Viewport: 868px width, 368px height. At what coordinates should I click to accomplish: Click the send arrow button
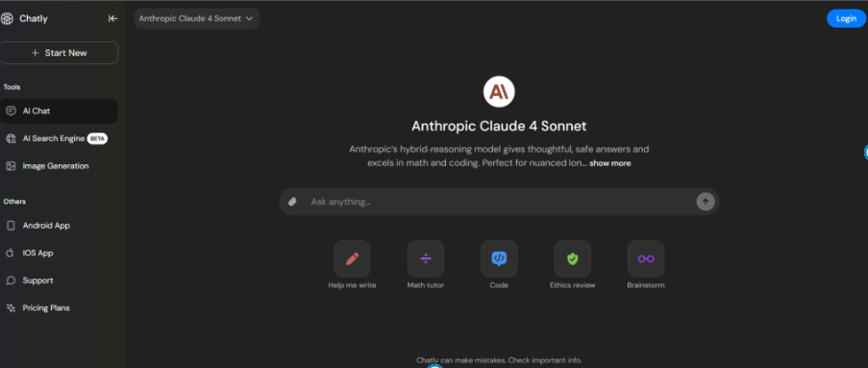706,202
